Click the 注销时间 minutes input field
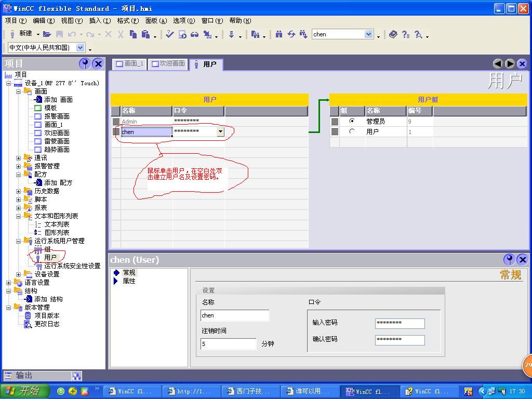Screen dimensions: 532x399 (229, 344)
